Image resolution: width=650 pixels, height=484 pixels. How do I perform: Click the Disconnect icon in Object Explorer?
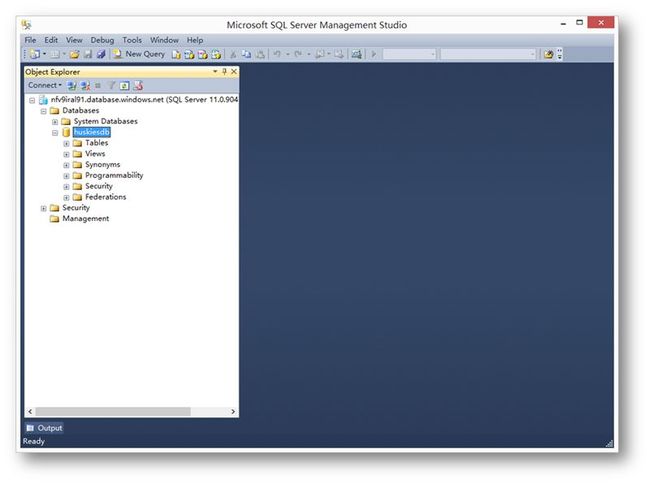click(x=85, y=86)
